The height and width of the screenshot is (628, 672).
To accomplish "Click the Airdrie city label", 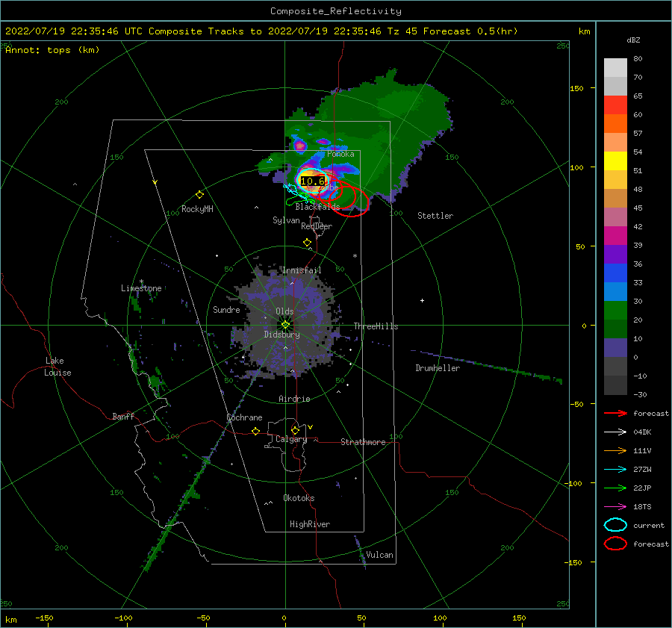I will 294,399.
